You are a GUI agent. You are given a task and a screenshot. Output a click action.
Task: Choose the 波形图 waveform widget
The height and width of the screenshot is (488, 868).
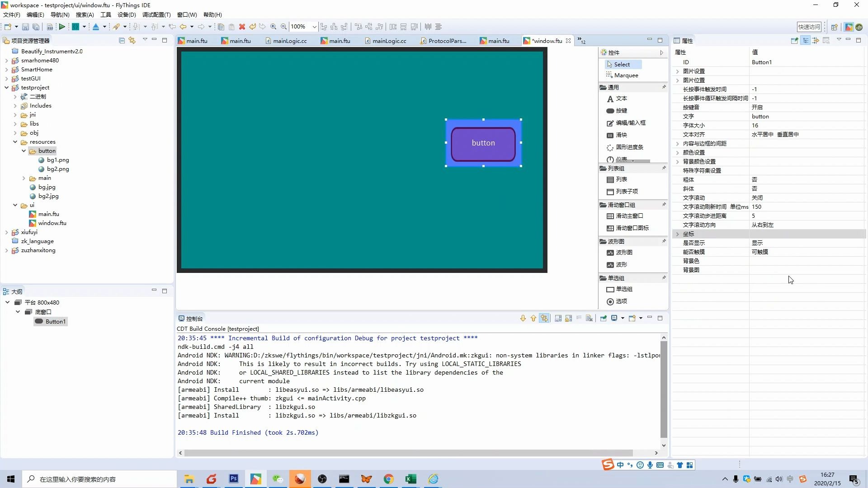(x=624, y=253)
